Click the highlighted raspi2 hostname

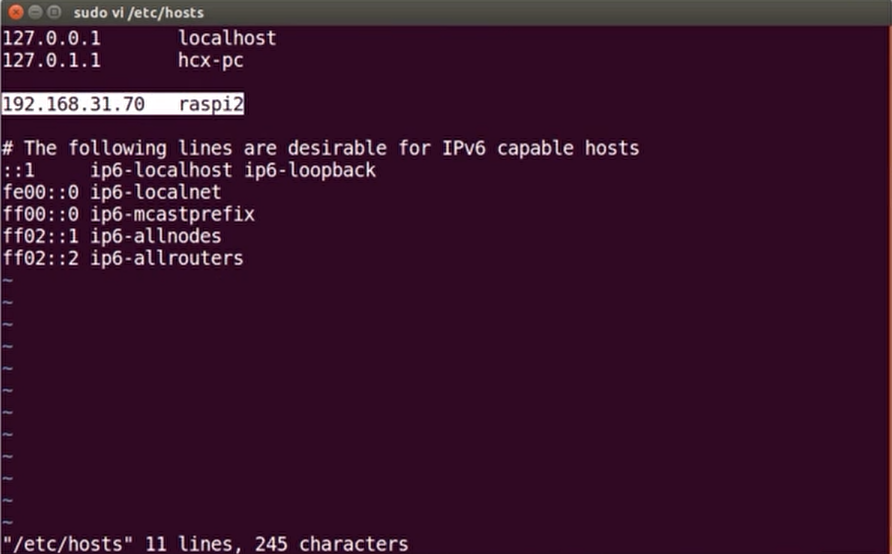[211, 104]
